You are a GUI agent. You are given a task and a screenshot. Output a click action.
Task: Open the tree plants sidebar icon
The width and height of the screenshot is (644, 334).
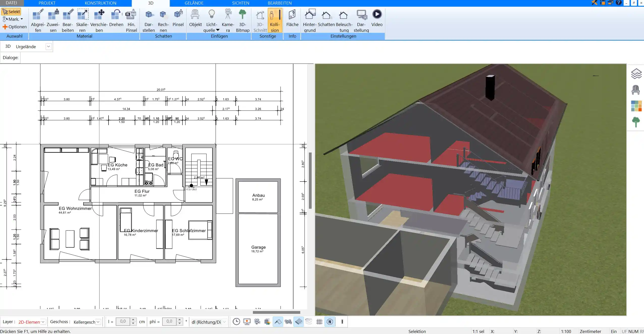(636, 122)
